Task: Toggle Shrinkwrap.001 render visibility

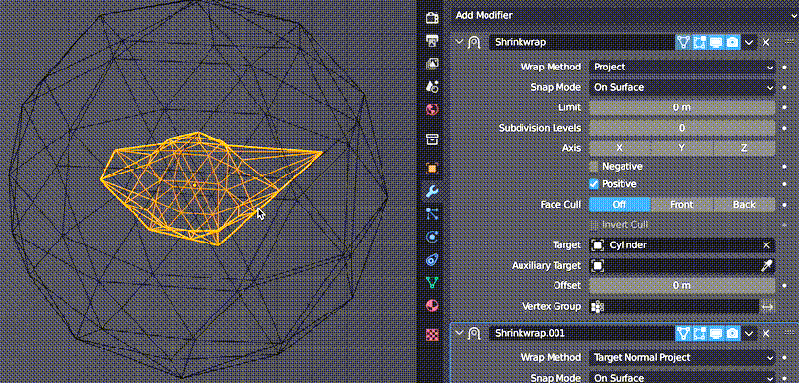Action: [x=732, y=334]
